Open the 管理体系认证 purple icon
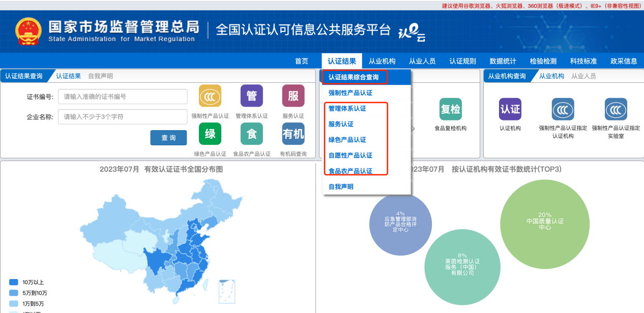This screenshot has width=644, height=313. pyautogui.click(x=251, y=96)
